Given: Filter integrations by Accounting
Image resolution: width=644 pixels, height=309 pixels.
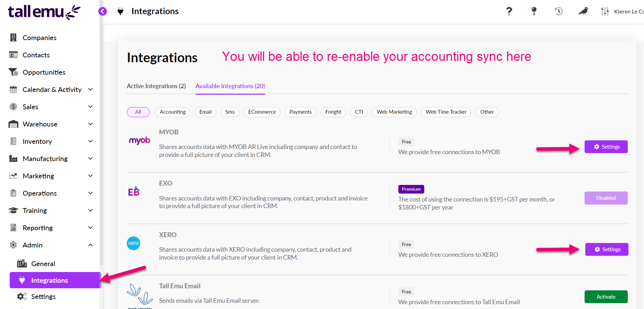Looking at the screenshot, I should click(173, 112).
